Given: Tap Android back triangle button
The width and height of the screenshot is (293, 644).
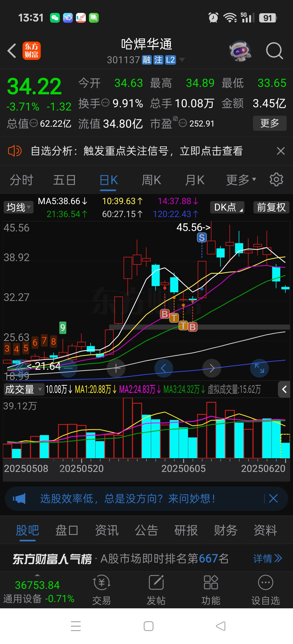Looking at the screenshot, I should click(221, 626).
